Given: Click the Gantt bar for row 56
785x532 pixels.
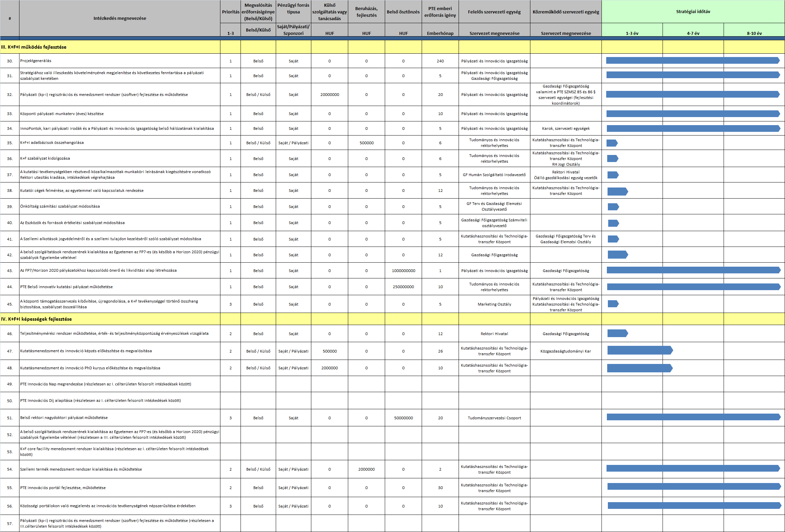Looking at the screenshot, I should click(694, 505).
